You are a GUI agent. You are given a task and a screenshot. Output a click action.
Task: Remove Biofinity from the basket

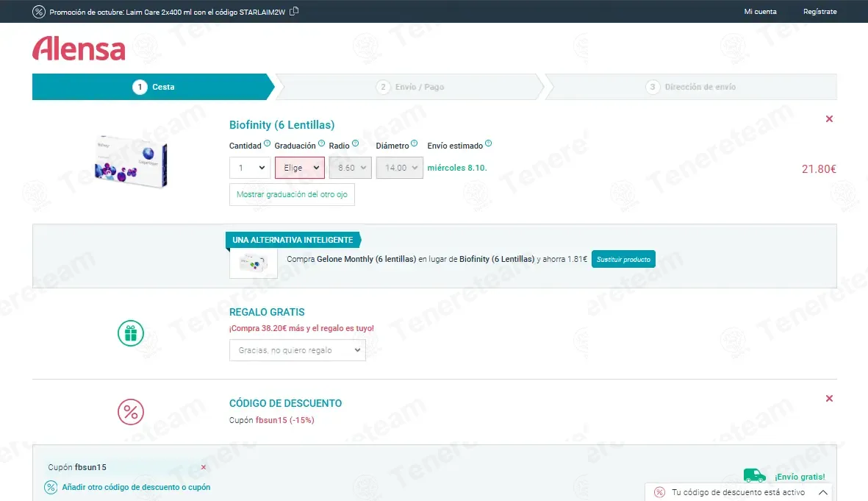(829, 118)
